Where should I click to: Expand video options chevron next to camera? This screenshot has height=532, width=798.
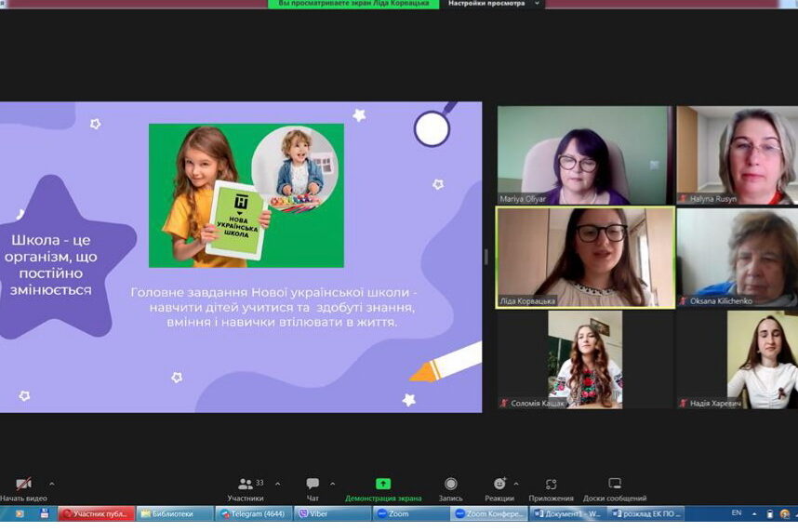pyautogui.click(x=51, y=484)
